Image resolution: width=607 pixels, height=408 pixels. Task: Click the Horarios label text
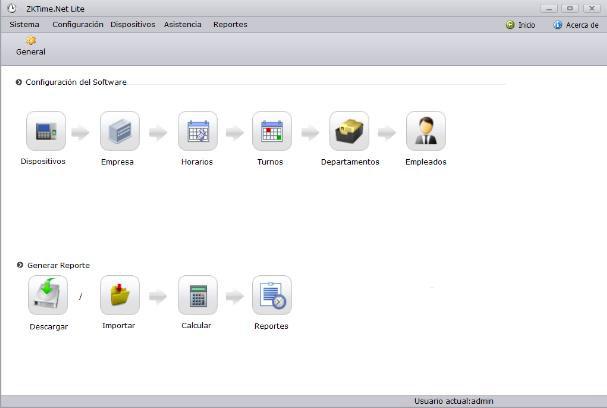197,162
